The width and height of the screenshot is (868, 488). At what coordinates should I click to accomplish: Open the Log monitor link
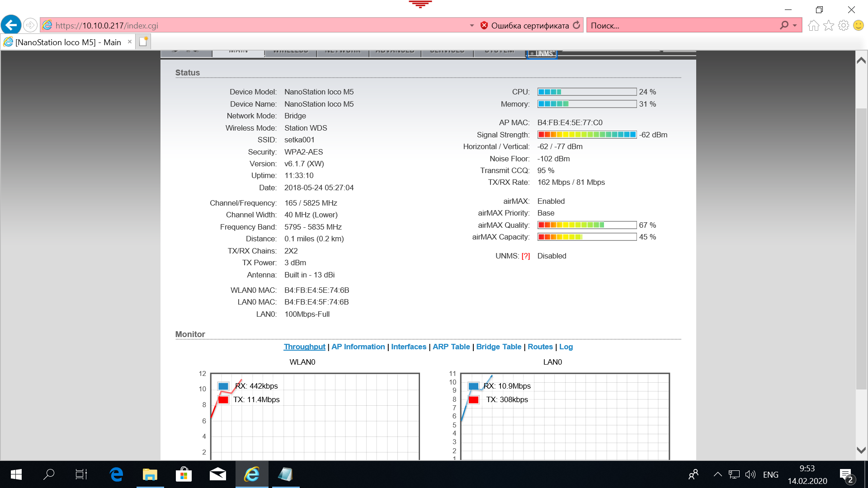566,347
